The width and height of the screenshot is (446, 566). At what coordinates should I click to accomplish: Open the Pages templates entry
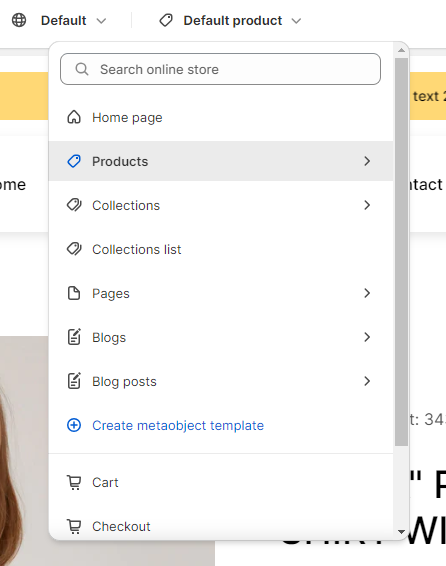pyautogui.click(x=220, y=293)
